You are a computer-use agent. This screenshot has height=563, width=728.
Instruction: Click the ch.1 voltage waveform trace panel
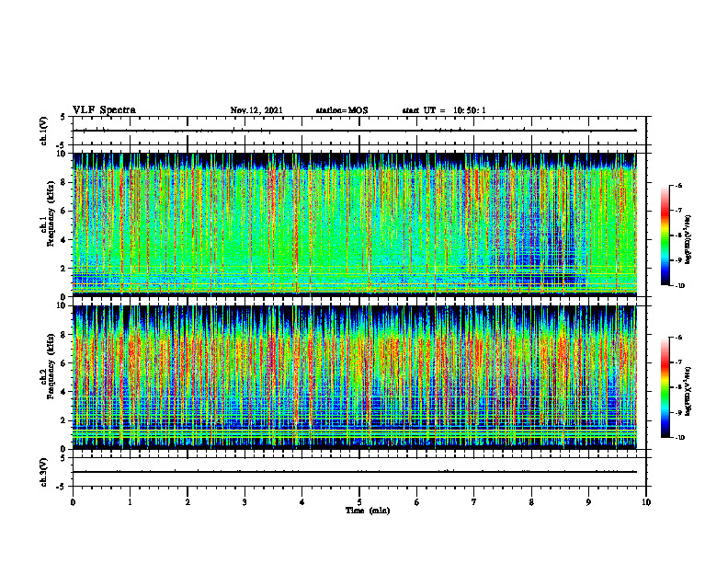359,131
